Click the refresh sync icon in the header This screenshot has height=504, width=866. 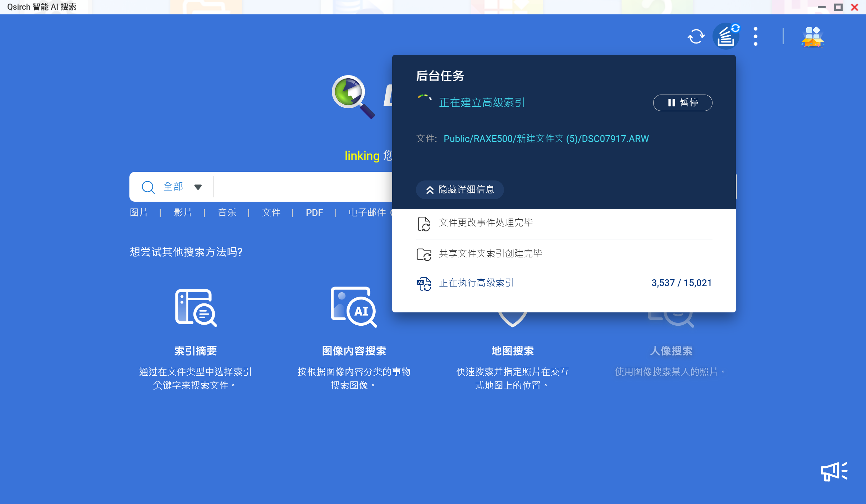(696, 36)
